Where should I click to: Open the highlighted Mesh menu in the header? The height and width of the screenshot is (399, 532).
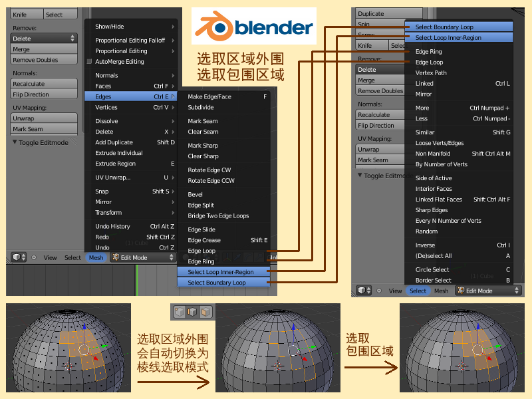coord(96,257)
